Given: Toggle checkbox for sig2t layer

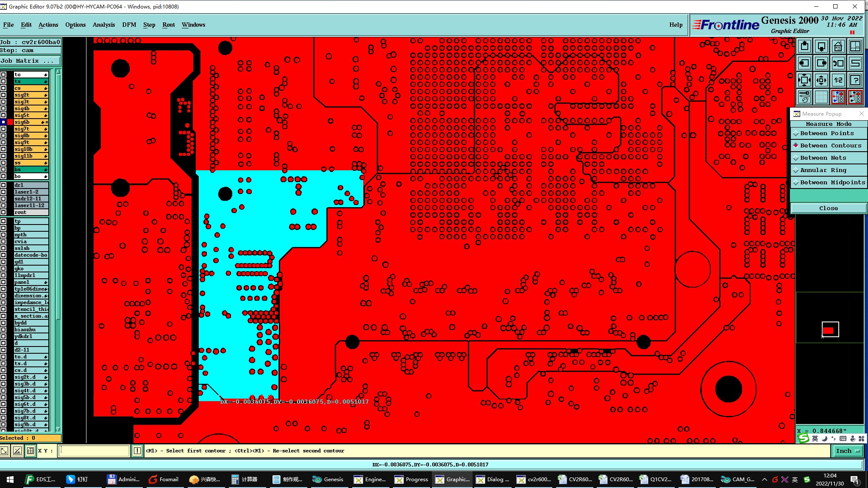Looking at the screenshot, I should (x=4, y=95).
